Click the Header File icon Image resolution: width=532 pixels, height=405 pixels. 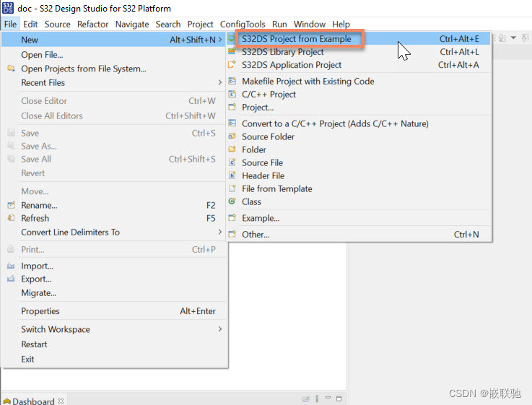pyautogui.click(x=232, y=175)
